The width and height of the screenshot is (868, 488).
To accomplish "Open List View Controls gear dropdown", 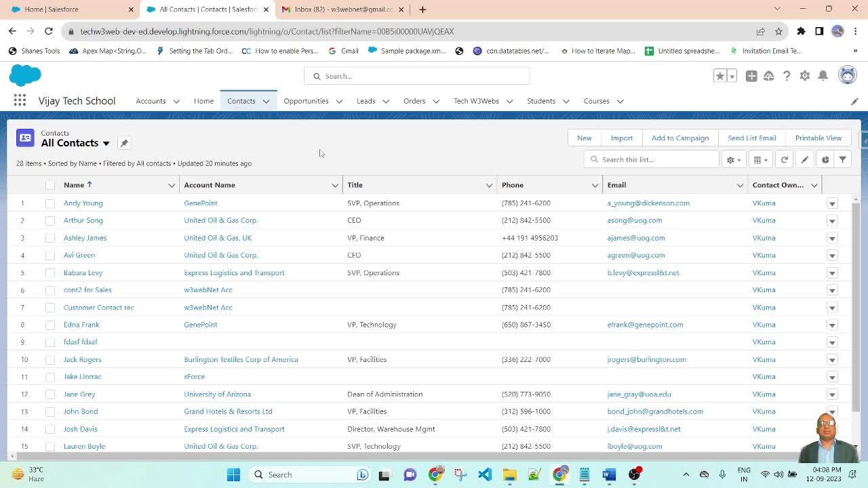I will tap(734, 159).
